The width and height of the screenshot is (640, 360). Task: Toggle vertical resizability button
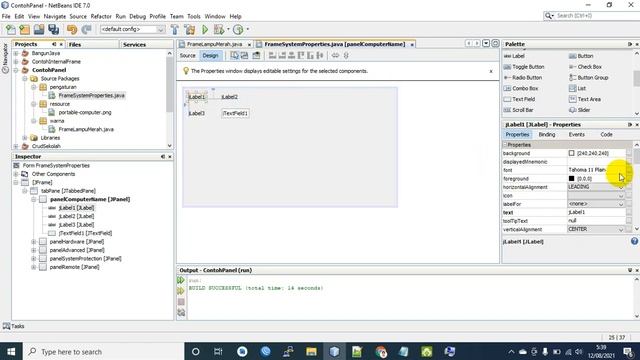coord(346,56)
